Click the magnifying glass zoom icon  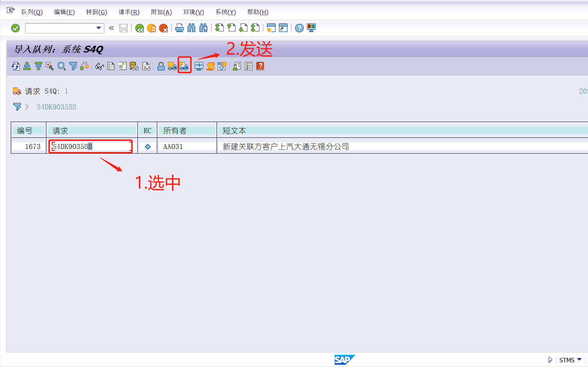[x=61, y=66]
